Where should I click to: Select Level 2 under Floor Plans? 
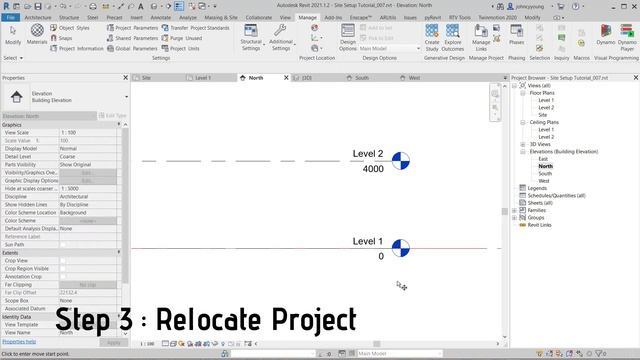coord(546,108)
